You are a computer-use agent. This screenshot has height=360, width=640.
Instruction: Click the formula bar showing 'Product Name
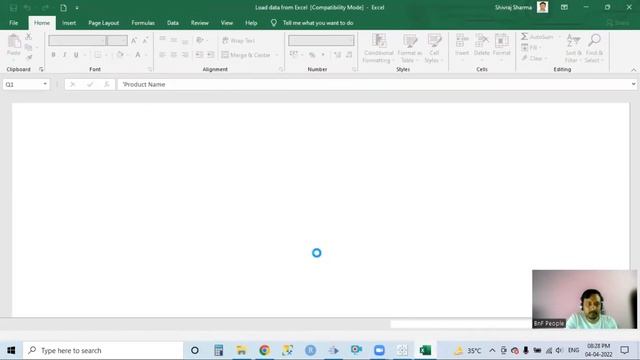pos(373,84)
